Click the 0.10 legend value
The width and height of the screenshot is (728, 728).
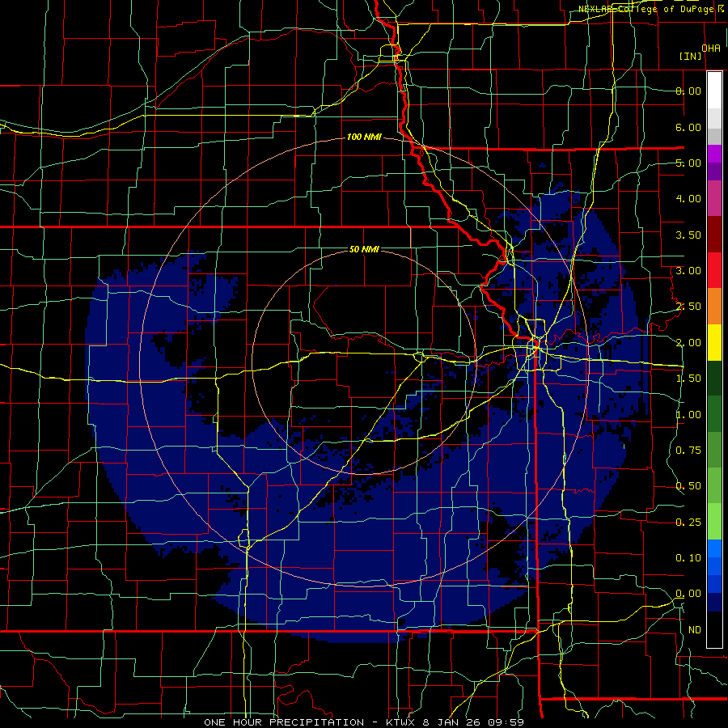pyautogui.click(x=688, y=558)
